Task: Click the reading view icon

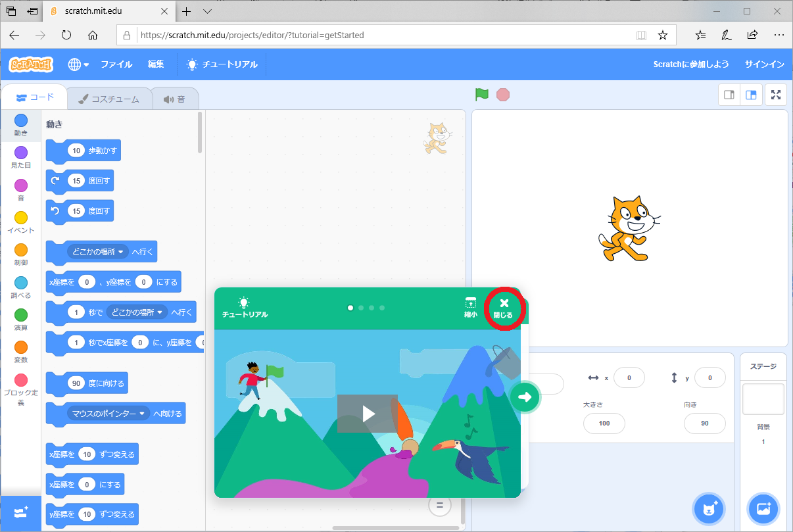Action: pos(641,35)
